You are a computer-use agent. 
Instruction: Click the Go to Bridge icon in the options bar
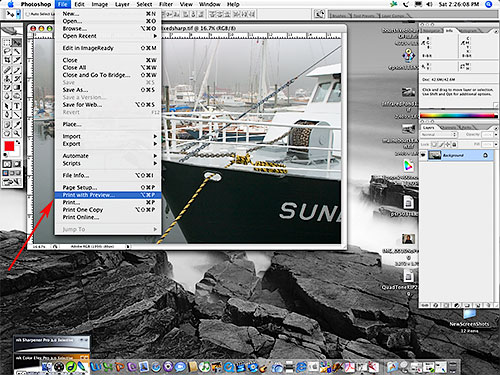[319, 14]
